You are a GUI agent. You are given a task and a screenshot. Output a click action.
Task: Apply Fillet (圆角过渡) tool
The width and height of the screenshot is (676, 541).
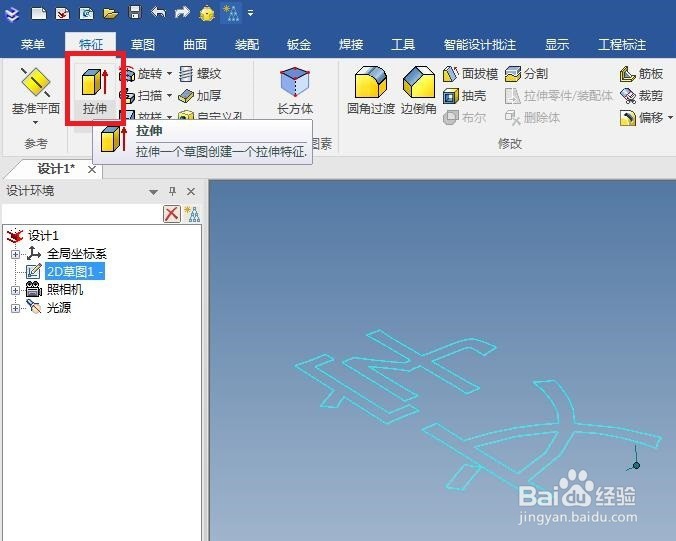pos(371,91)
